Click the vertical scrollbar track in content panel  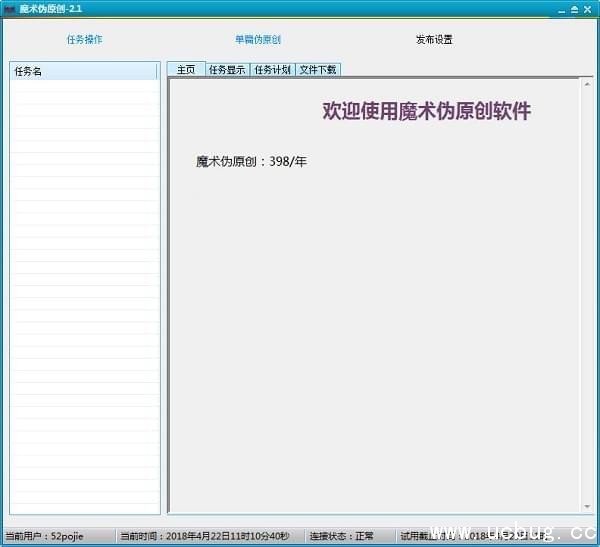point(586,300)
